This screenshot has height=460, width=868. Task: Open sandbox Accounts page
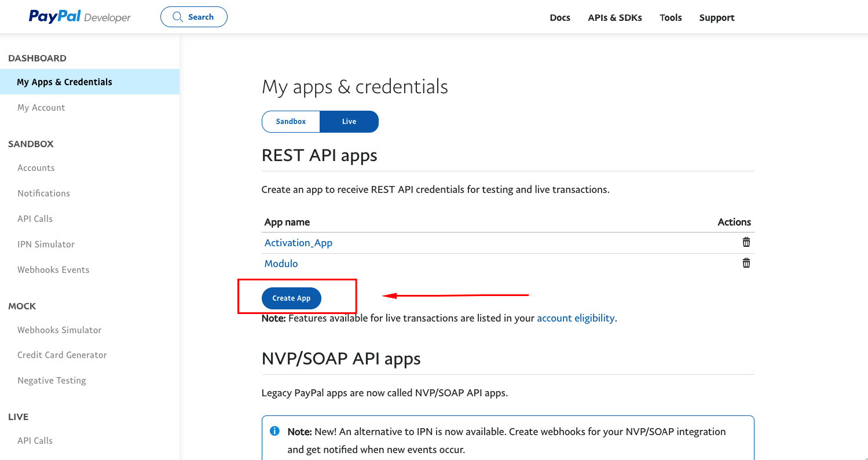pos(36,167)
